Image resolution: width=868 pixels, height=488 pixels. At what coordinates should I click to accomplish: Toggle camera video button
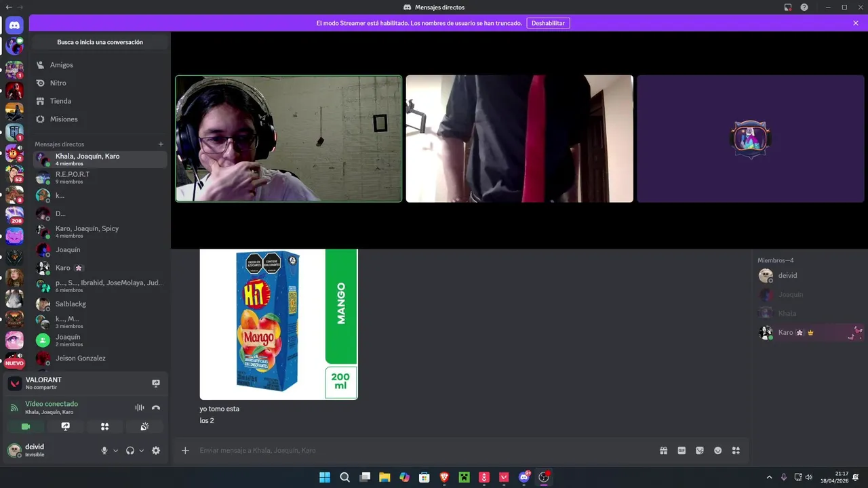tap(26, 426)
